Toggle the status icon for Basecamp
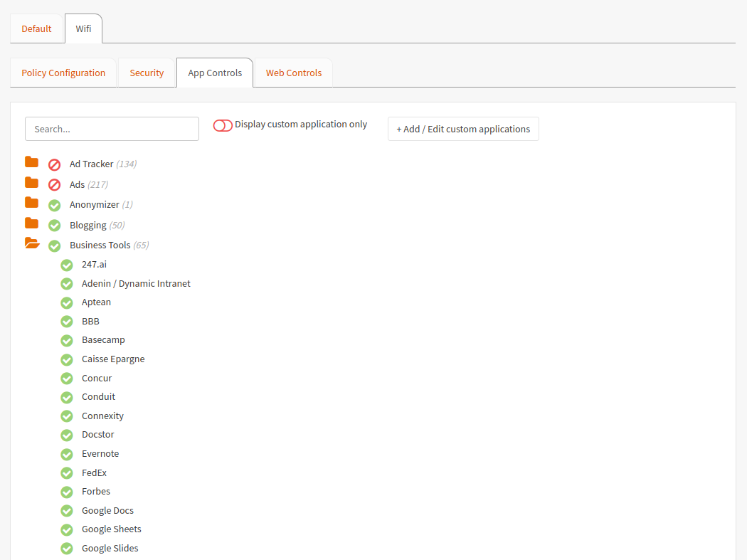 tap(67, 341)
